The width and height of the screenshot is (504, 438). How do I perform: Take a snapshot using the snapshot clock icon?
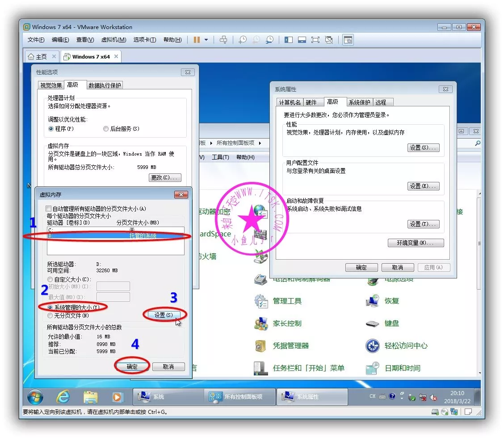pyautogui.click(x=242, y=40)
